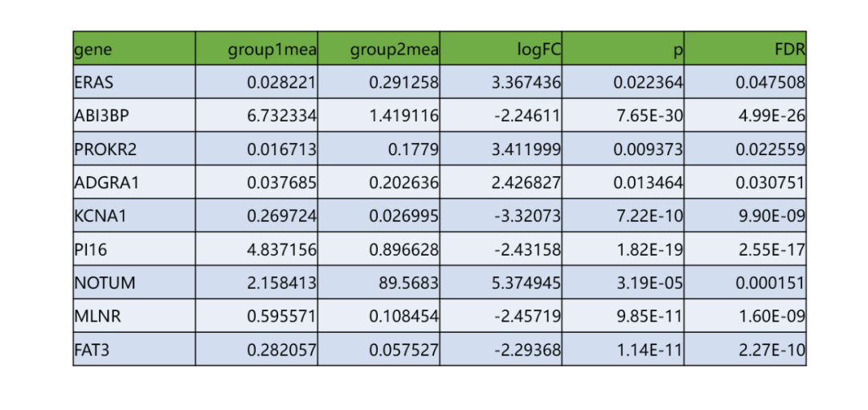Click the p value 7.65E-30
868x410 pixels.
623,116
